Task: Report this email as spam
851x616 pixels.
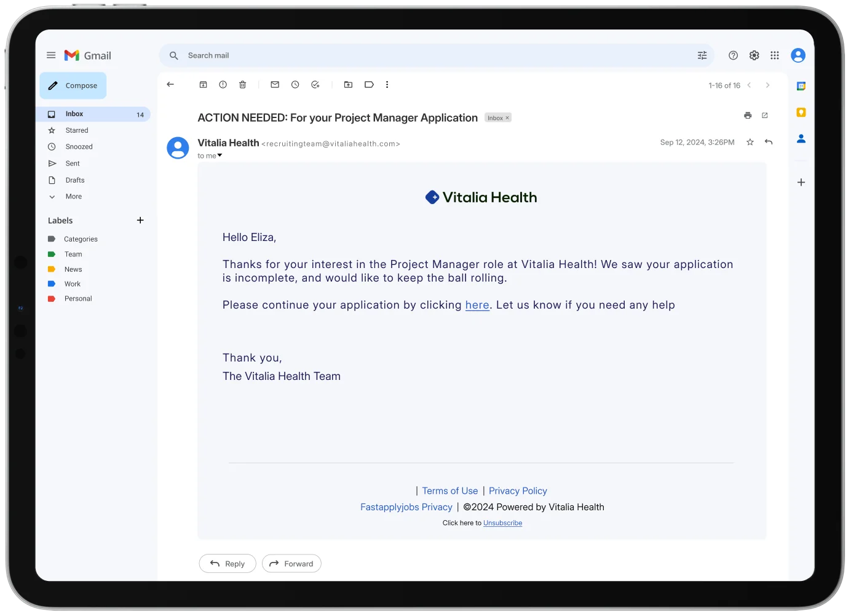Action: (223, 85)
